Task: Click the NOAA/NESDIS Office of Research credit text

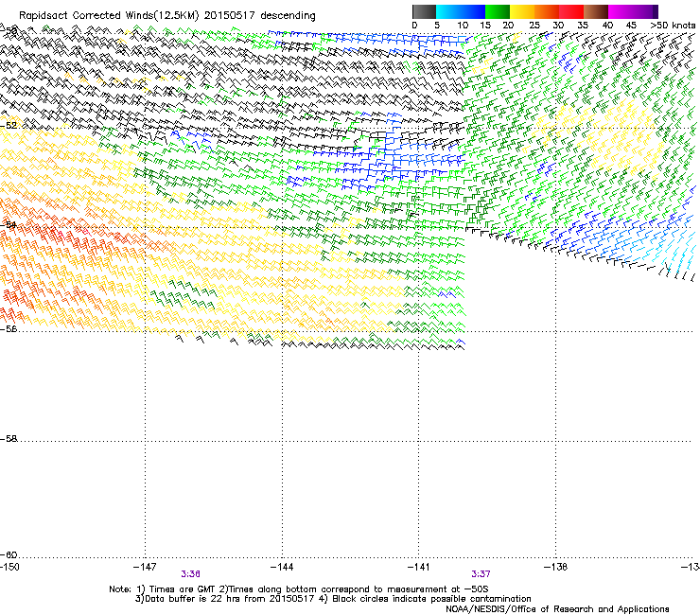Action: (x=557, y=609)
